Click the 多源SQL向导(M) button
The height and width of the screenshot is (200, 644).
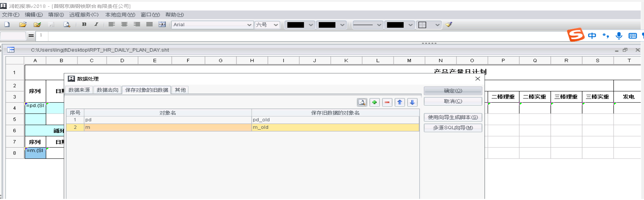(x=453, y=128)
